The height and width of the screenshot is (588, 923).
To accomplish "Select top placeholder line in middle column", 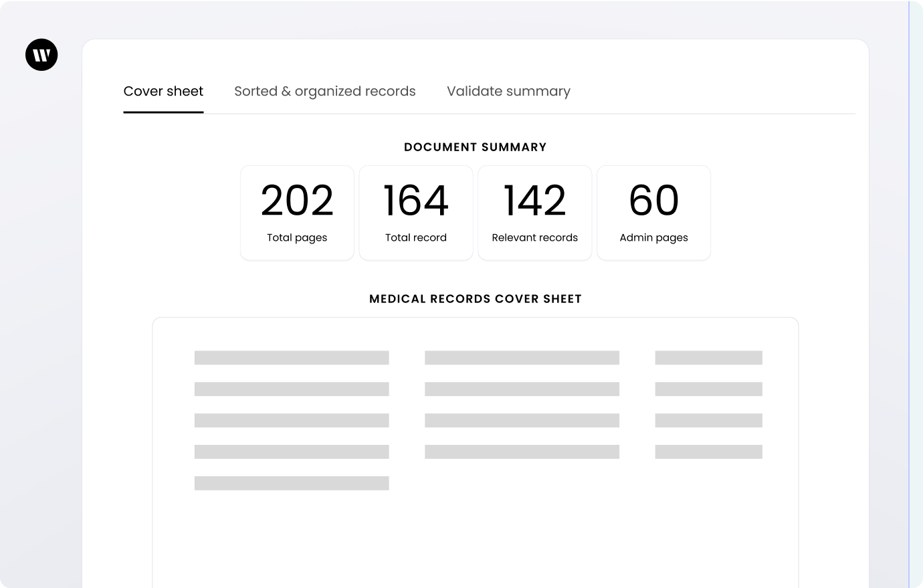I will pos(522,358).
